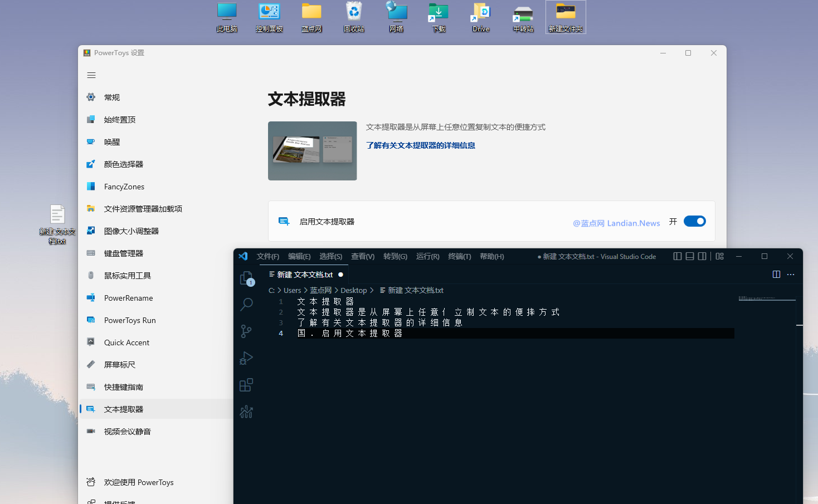Image resolution: width=818 pixels, height=504 pixels.
Task: Select 控制面板 desktop icon
Action: pyautogui.click(x=269, y=17)
